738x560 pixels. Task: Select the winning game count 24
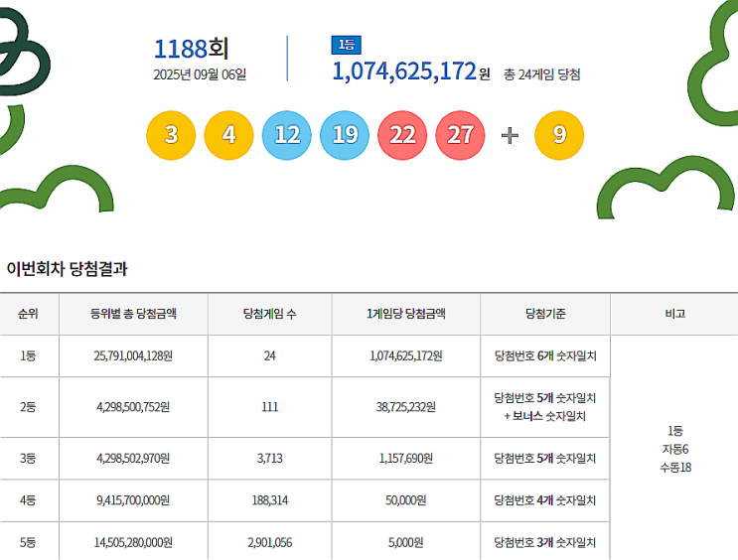270,355
